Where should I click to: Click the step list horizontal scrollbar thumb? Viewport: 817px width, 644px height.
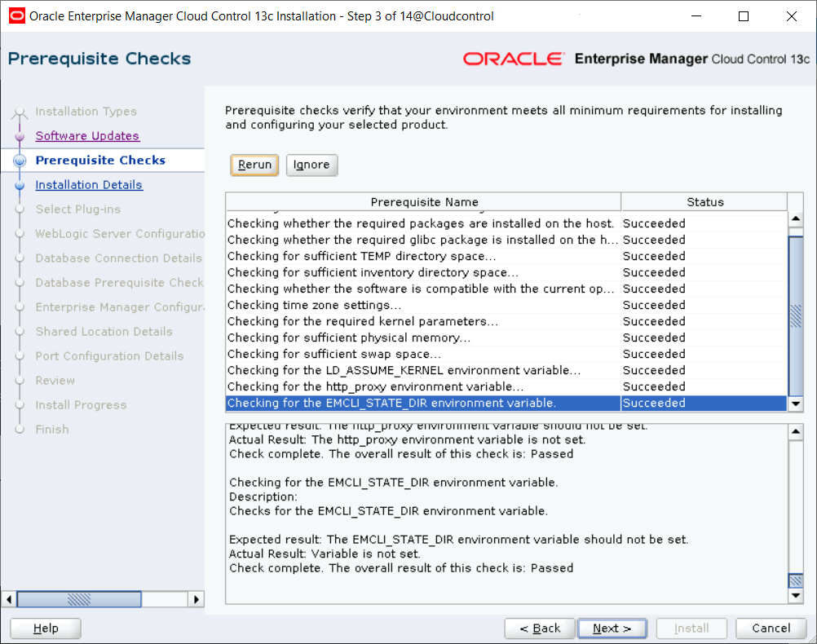(79, 599)
